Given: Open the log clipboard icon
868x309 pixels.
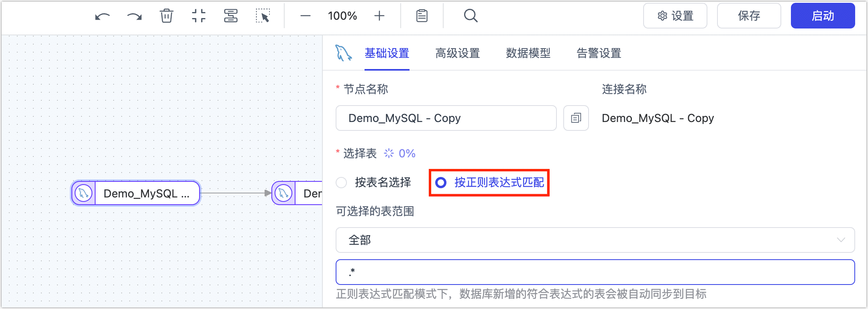Looking at the screenshot, I should [422, 16].
